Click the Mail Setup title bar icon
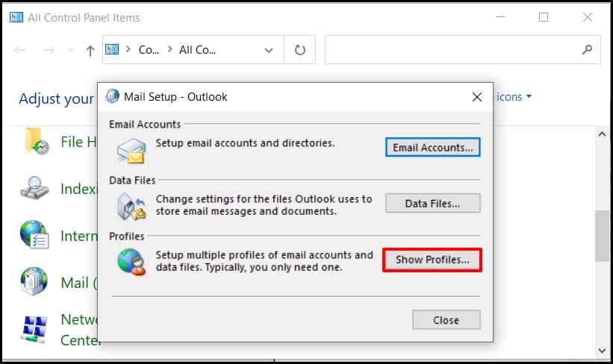613x364 pixels. 112,96
